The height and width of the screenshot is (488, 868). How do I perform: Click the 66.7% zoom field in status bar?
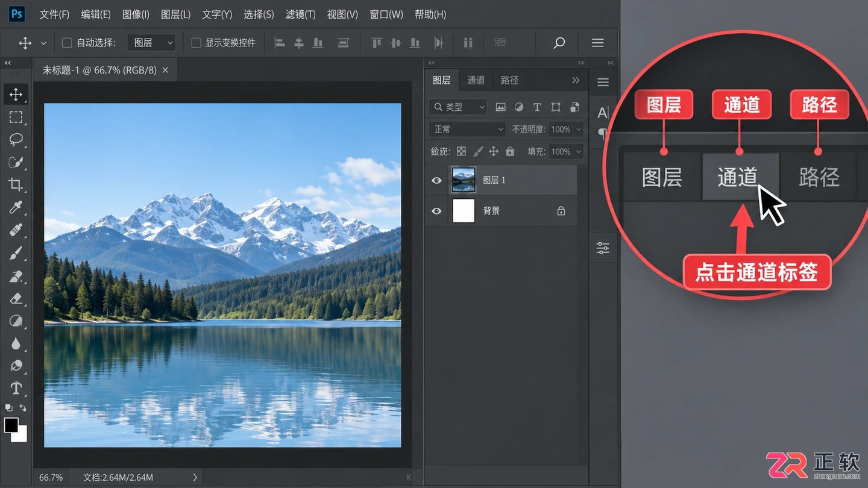coord(51,477)
